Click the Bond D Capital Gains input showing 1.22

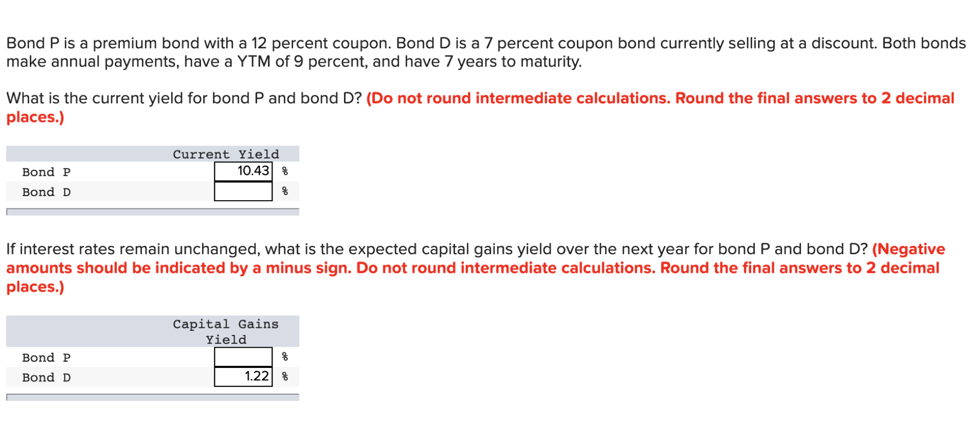242,377
